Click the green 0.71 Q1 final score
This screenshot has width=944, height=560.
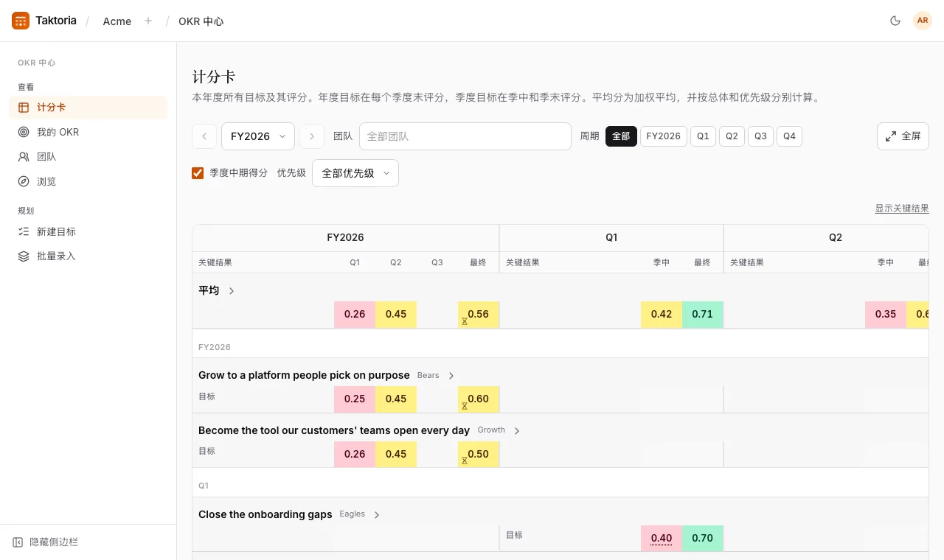[703, 315]
